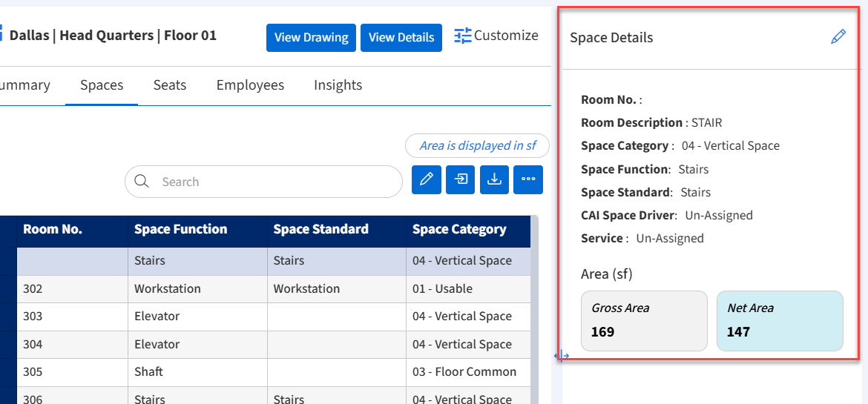Click the download icon button
Image resolution: width=868 pixels, height=404 pixels.
click(494, 179)
